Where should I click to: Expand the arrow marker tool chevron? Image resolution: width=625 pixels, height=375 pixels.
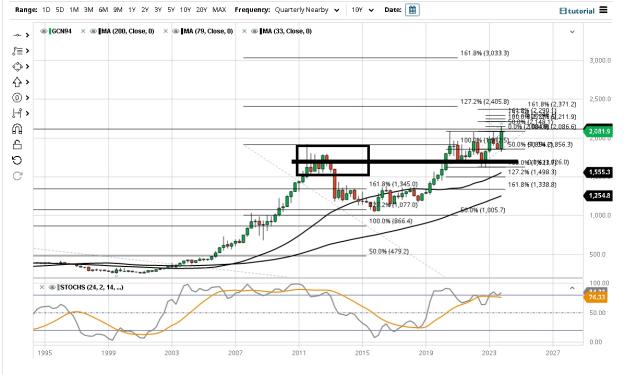pyautogui.click(x=27, y=82)
